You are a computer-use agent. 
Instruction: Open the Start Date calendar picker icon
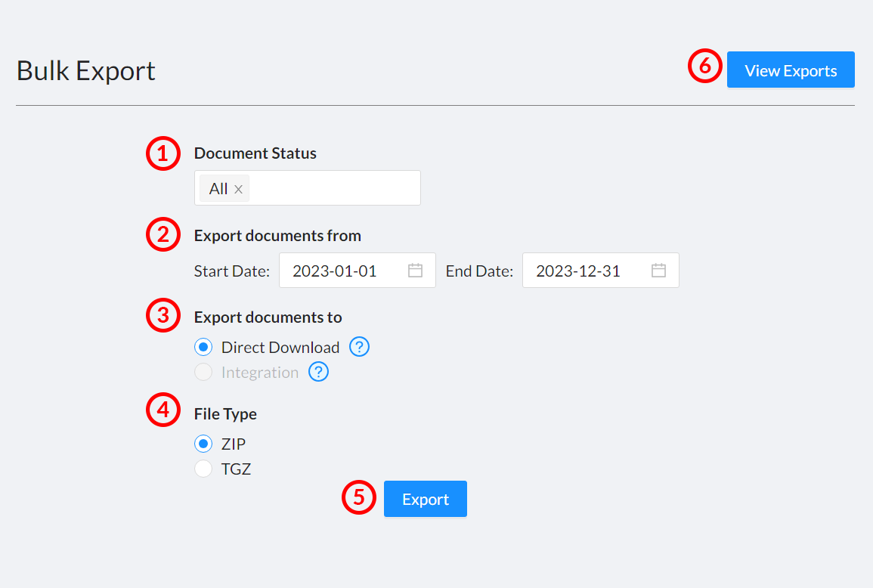coord(415,270)
